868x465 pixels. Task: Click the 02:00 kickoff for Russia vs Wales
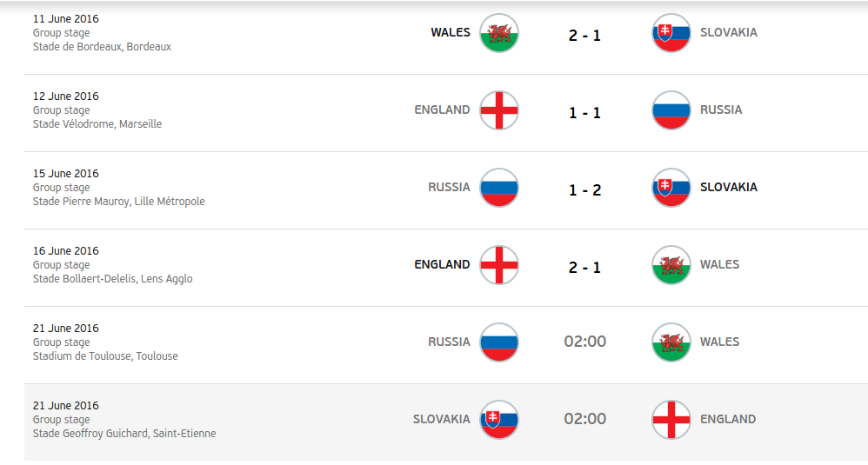pos(584,342)
